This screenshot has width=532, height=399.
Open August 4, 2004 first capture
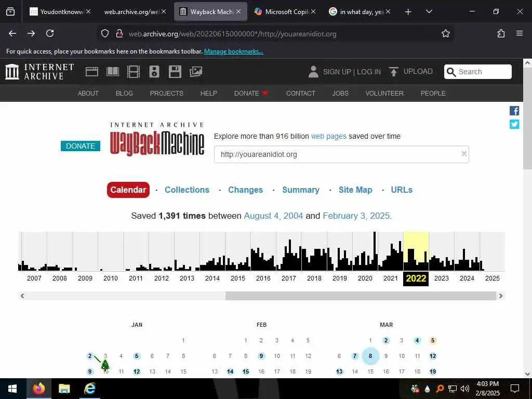coord(273,216)
